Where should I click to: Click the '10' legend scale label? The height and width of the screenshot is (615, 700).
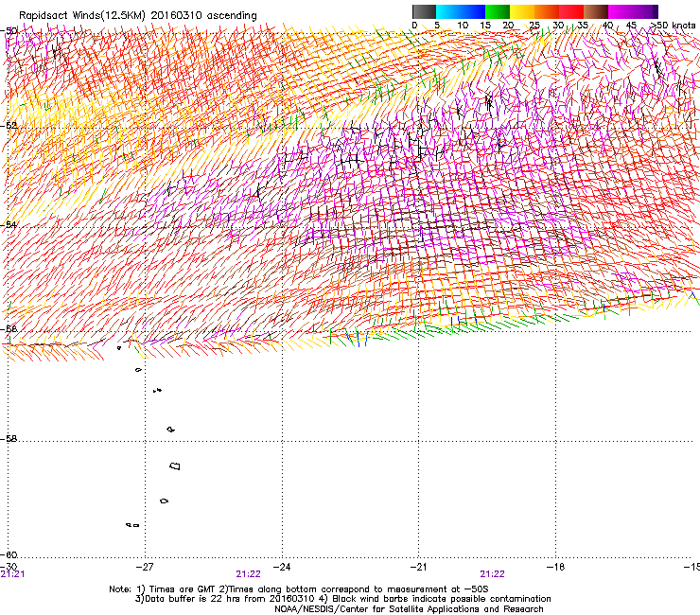click(x=463, y=25)
